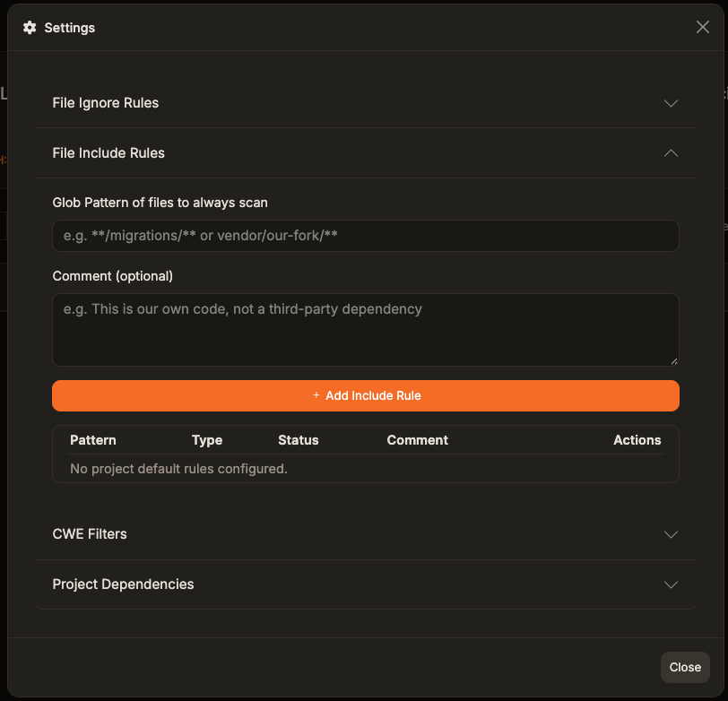Click the Type column header
728x701 pixels.
pyautogui.click(x=207, y=440)
